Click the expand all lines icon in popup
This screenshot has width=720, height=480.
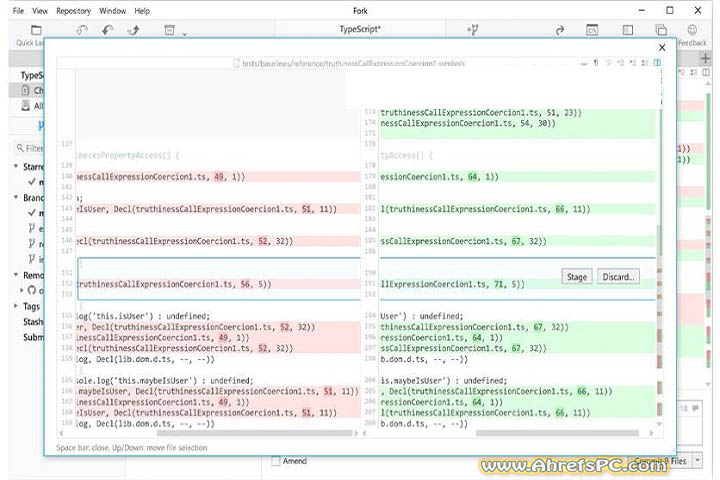click(x=645, y=62)
